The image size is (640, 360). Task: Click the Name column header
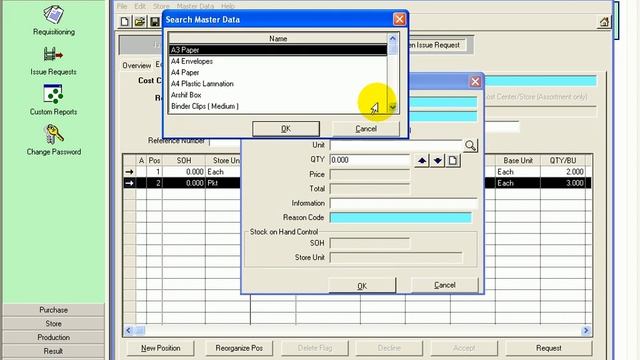[278, 38]
